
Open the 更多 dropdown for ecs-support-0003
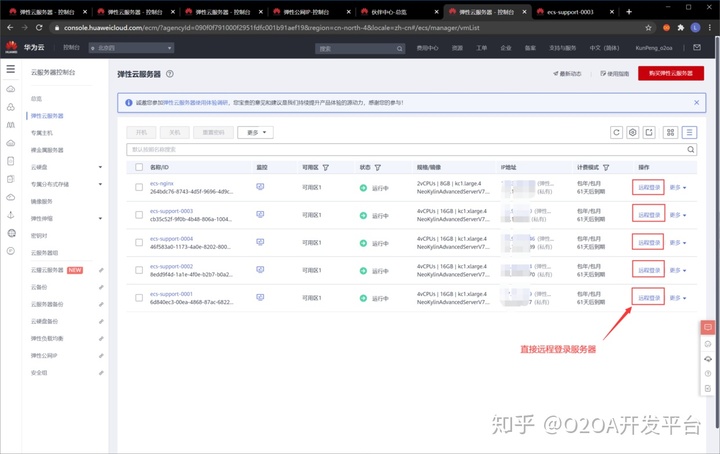pos(678,215)
